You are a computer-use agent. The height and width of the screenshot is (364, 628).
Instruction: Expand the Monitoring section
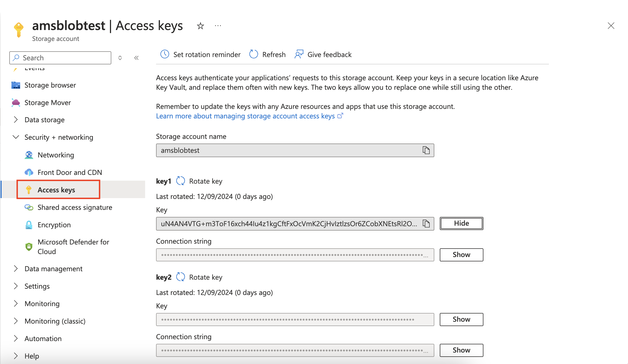[x=16, y=303]
